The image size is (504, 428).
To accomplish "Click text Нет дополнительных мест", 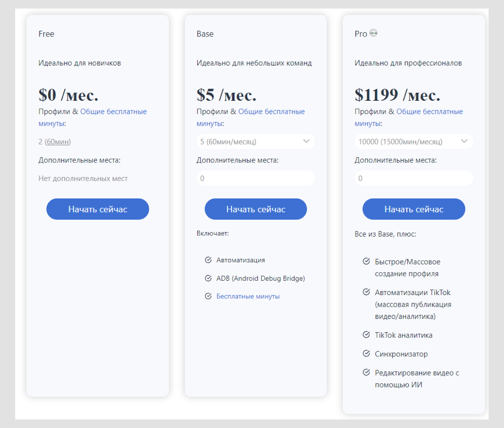I will 83,179.
